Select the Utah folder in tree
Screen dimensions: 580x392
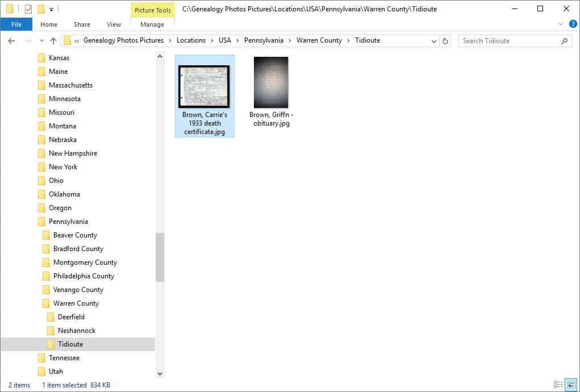tap(56, 372)
